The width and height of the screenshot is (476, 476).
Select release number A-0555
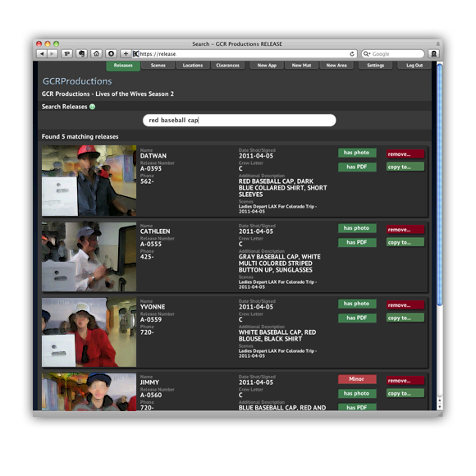click(151, 245)
